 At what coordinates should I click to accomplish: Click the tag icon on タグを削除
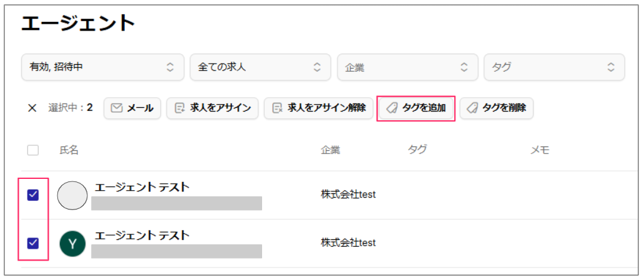[473, 108]
